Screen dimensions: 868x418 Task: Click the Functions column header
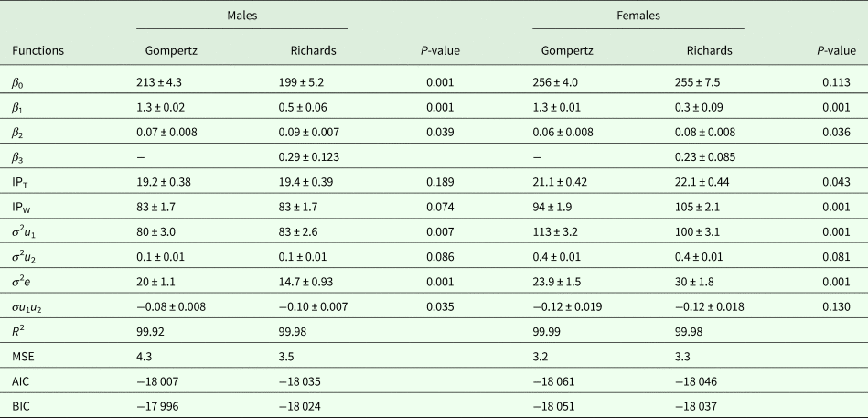click(38, 50)
